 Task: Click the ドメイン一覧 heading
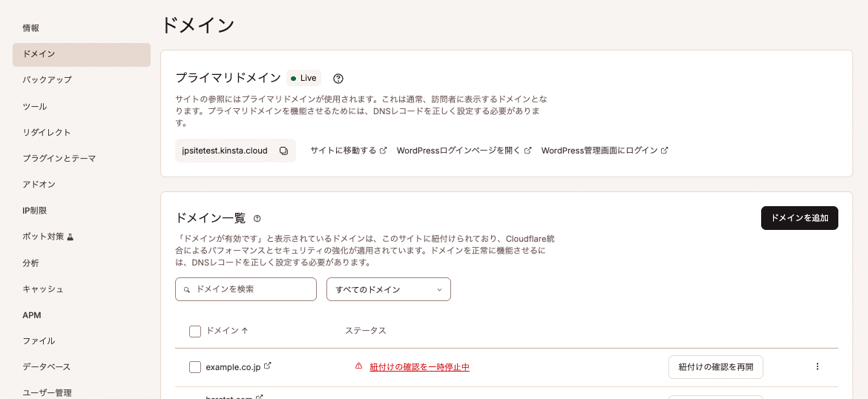click(x=211, y=218)
